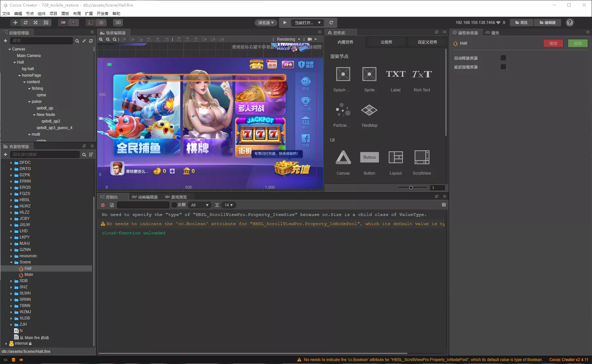Viewport: 592px width, 364px height.
Task: Collapse the poker node in hierarchy
Action: pyautogui.click(x=29, y=102)
